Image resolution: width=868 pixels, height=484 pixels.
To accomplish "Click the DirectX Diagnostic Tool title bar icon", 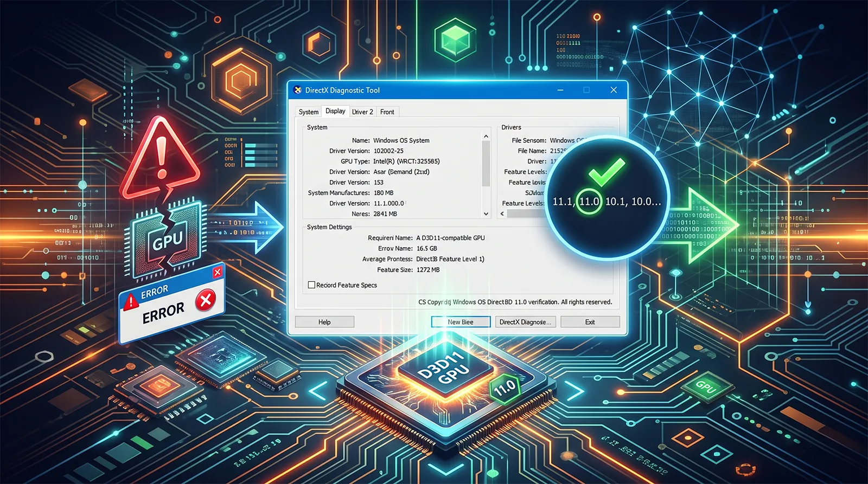I will (x=297, y=90).
